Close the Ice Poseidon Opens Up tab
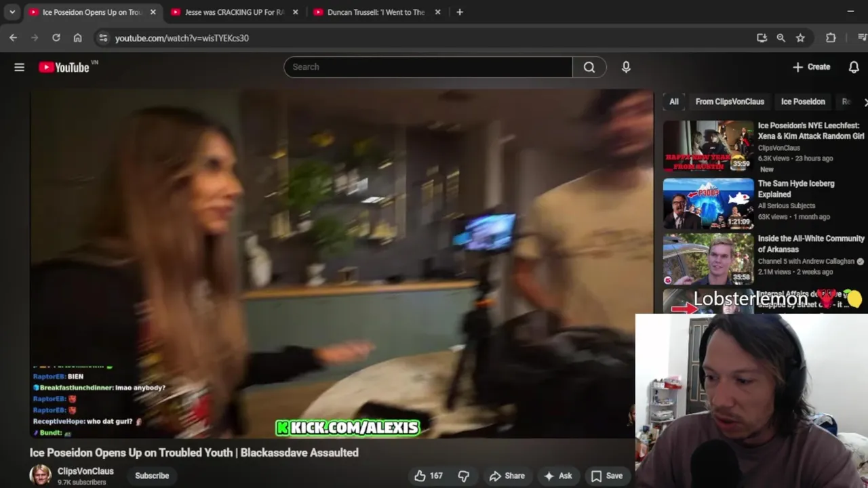 153,12
